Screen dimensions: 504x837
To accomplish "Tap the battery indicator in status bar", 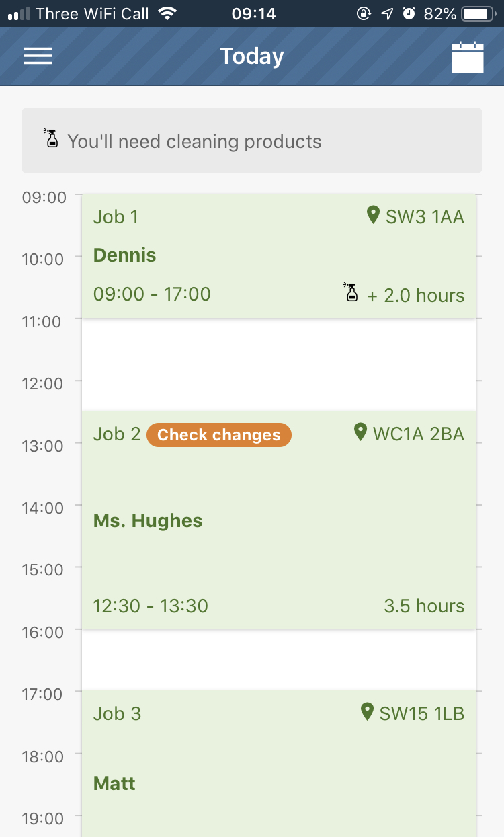I will click(x=478, y=13).
